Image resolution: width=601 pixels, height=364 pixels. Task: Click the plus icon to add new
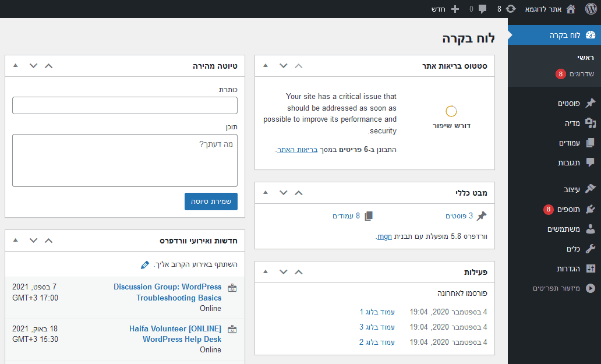point(455,9)
